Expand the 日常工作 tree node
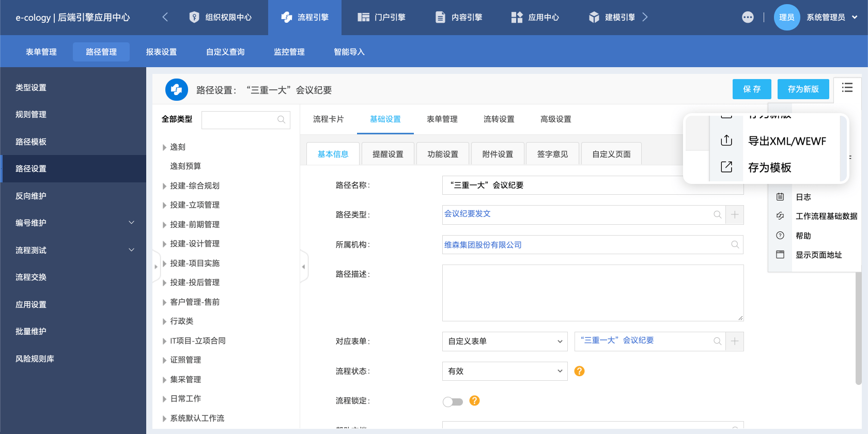The height and width of the screenshot is (434, 868). click(164, 399)
